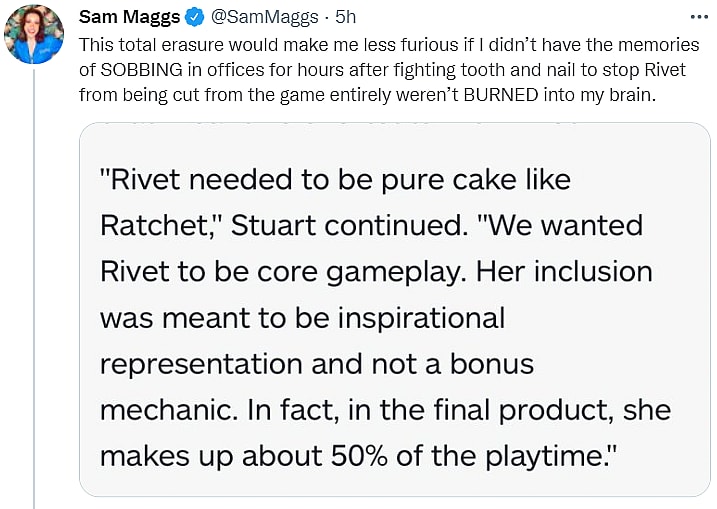The width and height of the screenshot is (717, 509).
Task: Click the "mechanic. In fact" line in image
Action: point(385,409)
